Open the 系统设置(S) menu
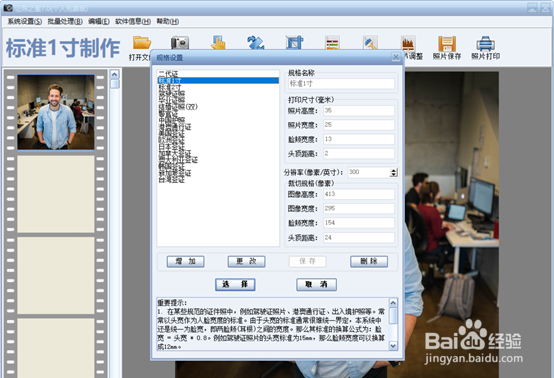 pos(25,22)
